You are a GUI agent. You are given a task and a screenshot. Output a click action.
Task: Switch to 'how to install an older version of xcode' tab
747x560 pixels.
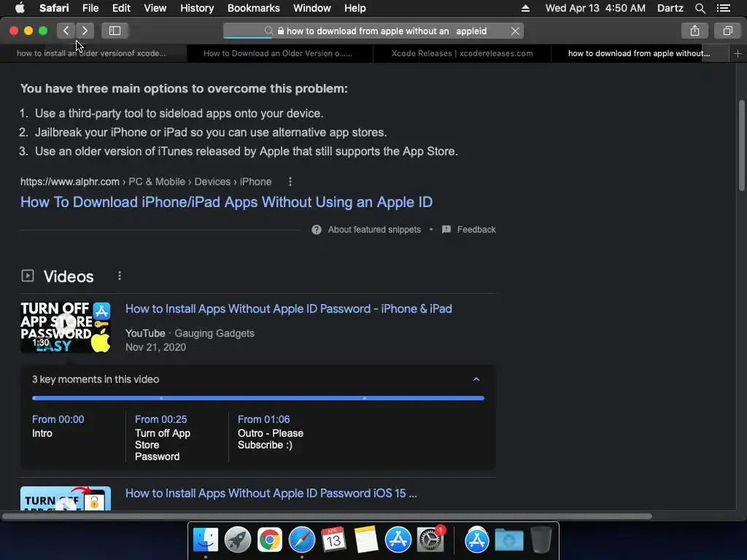91,53
